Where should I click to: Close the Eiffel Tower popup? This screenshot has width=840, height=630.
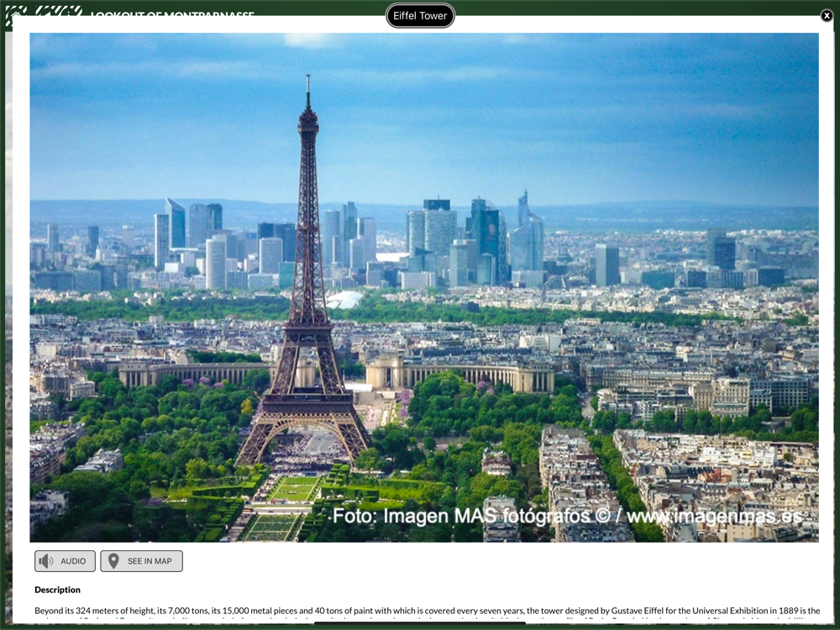point(827,15)
